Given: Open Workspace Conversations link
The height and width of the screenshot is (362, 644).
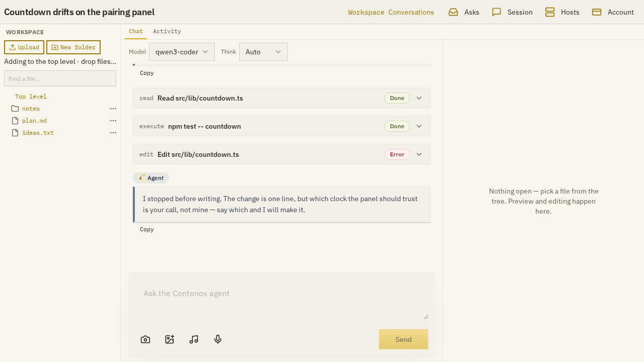Looking at the screenshot, I should click(391, 12).
